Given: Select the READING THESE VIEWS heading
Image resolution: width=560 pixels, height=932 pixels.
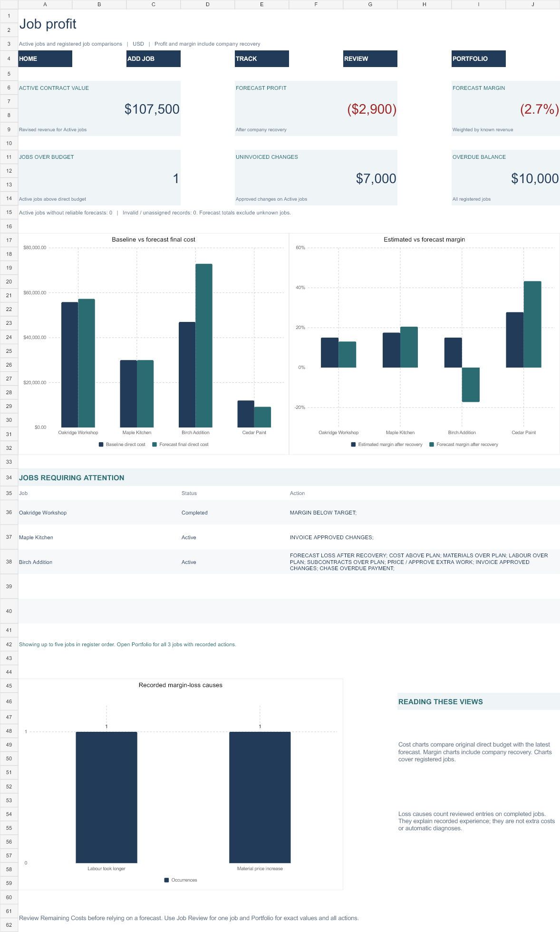Looking at the screenshot, I should 441,702.
